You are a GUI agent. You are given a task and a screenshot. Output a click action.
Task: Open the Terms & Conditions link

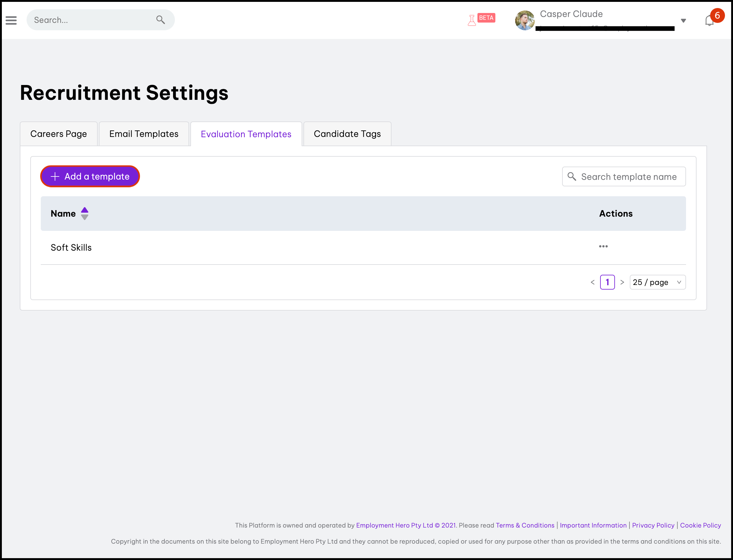click(525, 525)
